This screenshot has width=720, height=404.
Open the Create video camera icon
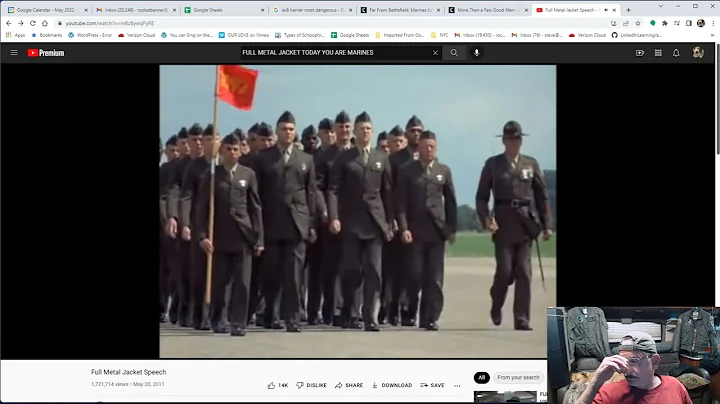point(640,53)
